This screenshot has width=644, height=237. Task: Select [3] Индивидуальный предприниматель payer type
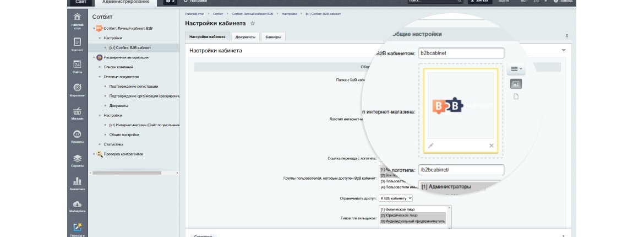[412, 221]
